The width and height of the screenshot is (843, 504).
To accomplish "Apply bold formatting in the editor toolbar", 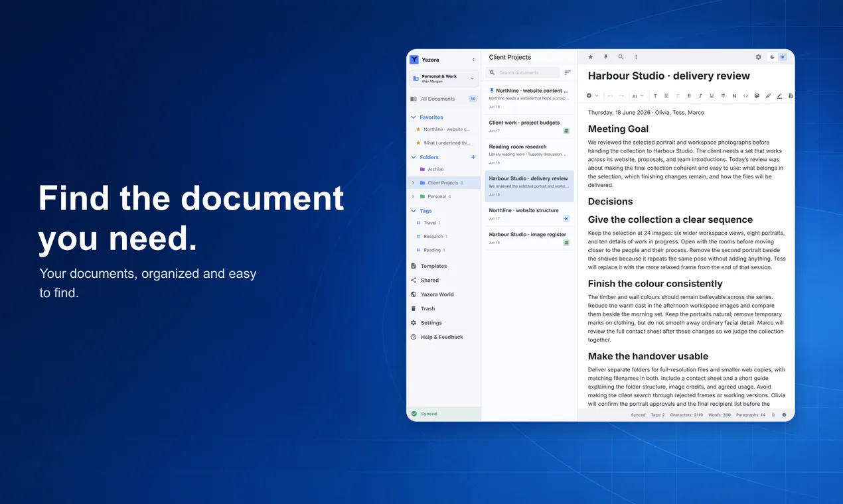I will point(689,96).
